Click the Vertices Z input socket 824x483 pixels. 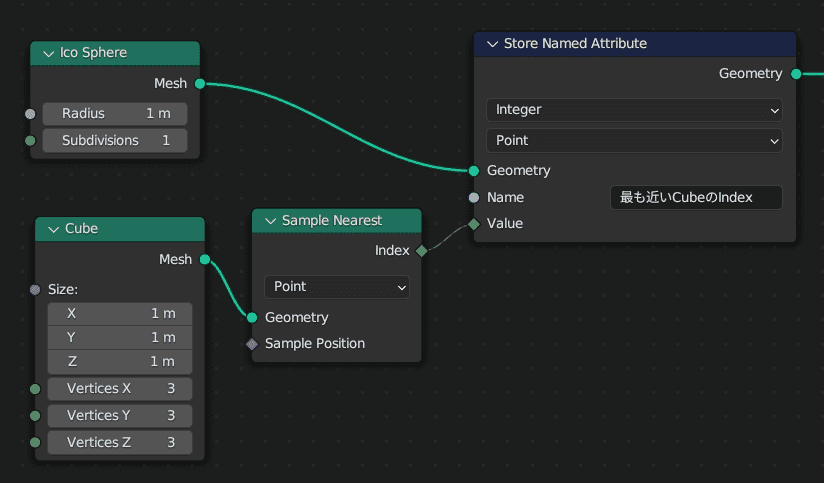coord(35,443)
